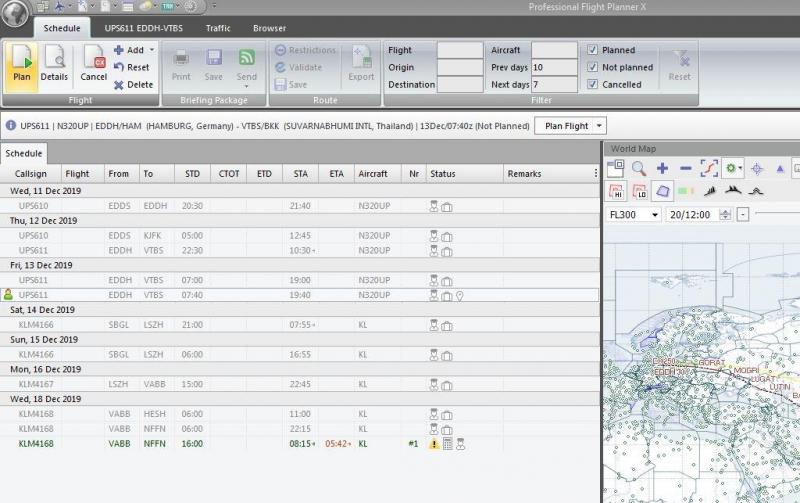Click the Cancel flight icon

(93, 66)
